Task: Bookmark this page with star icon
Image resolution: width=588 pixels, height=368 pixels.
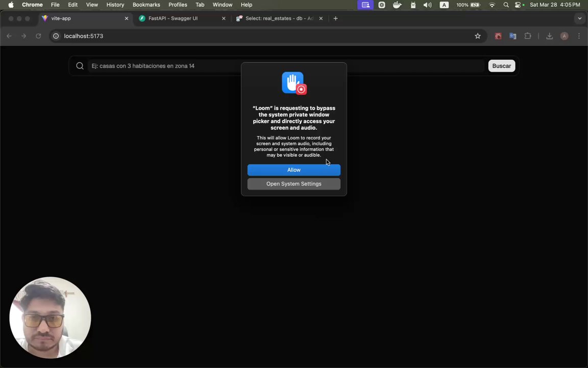Action: 477,36
